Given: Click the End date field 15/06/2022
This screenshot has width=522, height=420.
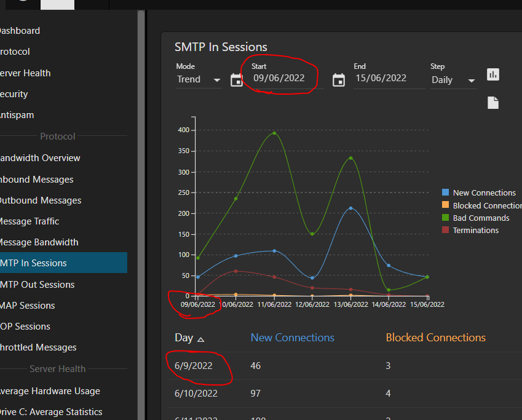Looking at the screenshot, I should click(380, 79).
